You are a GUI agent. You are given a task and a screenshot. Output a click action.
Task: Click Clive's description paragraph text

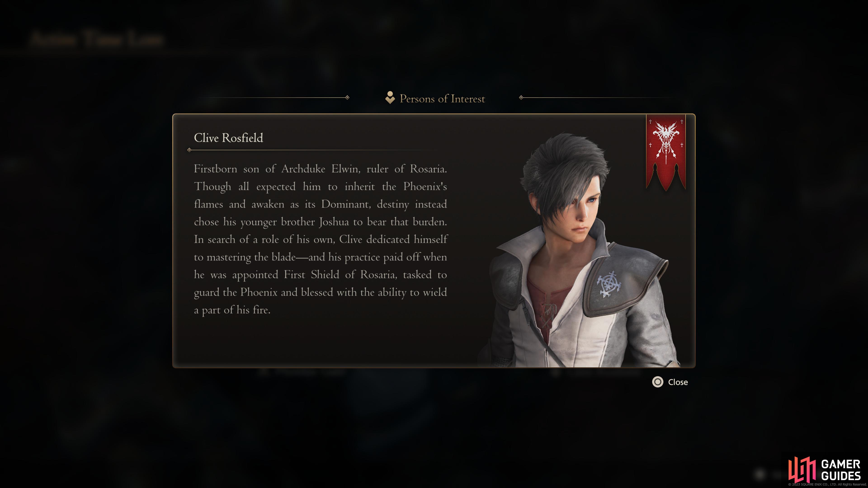(x=321, y=239)
